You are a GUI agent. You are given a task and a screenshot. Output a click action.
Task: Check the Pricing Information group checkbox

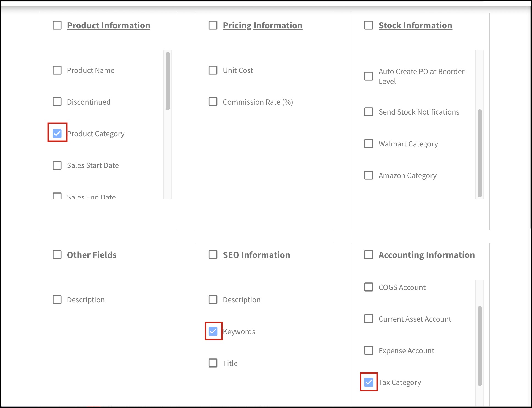click(213, 25)
